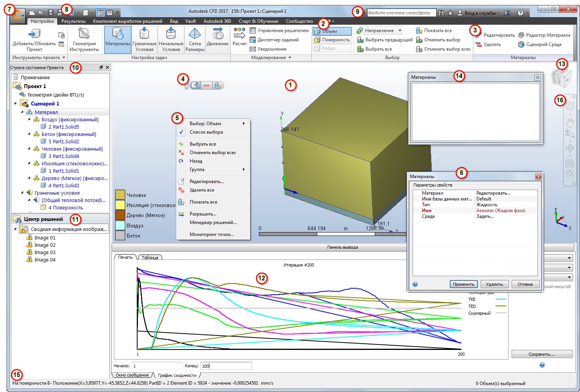
Task: Select the Начальные Условия tool
Action: point(171,39)
